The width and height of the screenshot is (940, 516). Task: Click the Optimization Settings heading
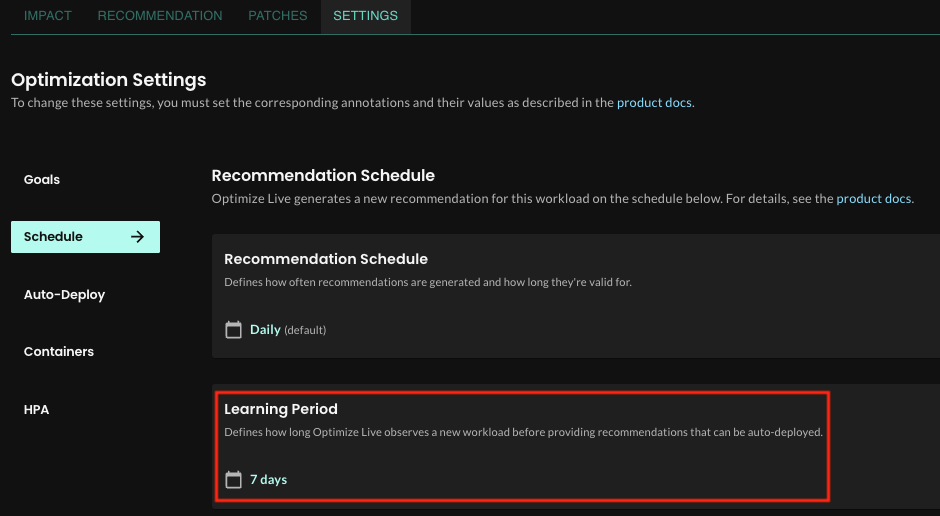(x=108, y=80)
